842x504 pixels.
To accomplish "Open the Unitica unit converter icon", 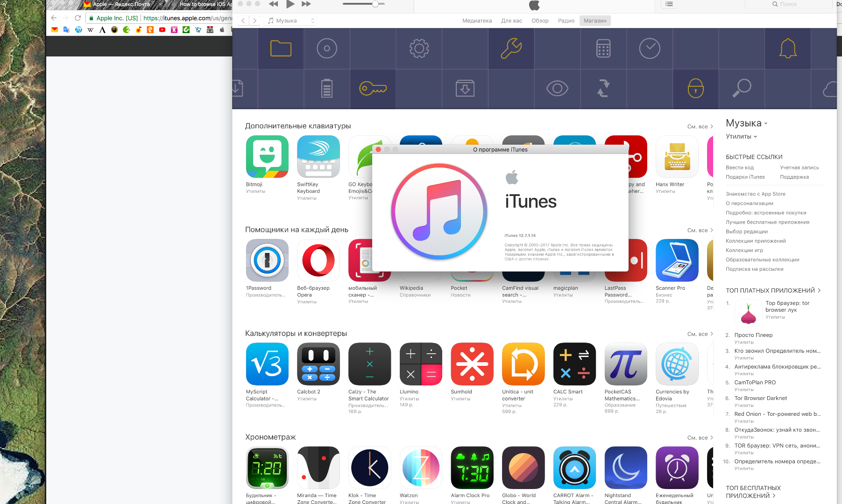I will (524, 364).
